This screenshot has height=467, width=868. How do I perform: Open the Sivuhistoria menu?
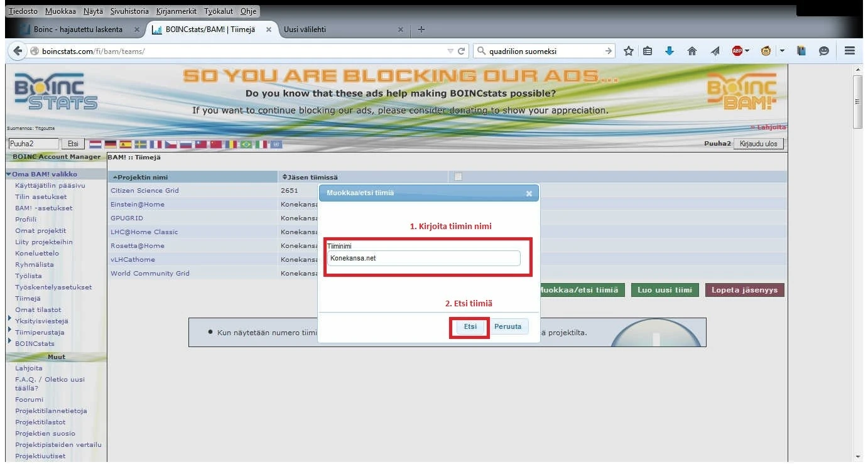129,11
